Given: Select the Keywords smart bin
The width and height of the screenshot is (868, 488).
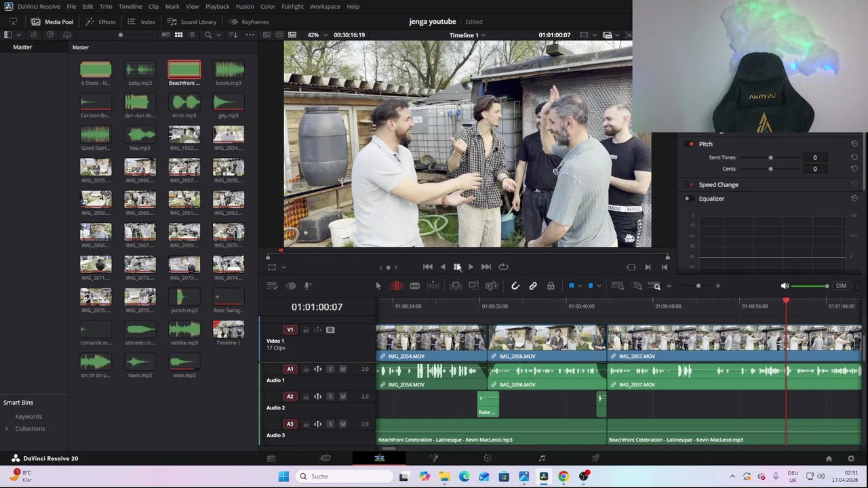Looking at the screenshot, I should click(x=28, y=417).
